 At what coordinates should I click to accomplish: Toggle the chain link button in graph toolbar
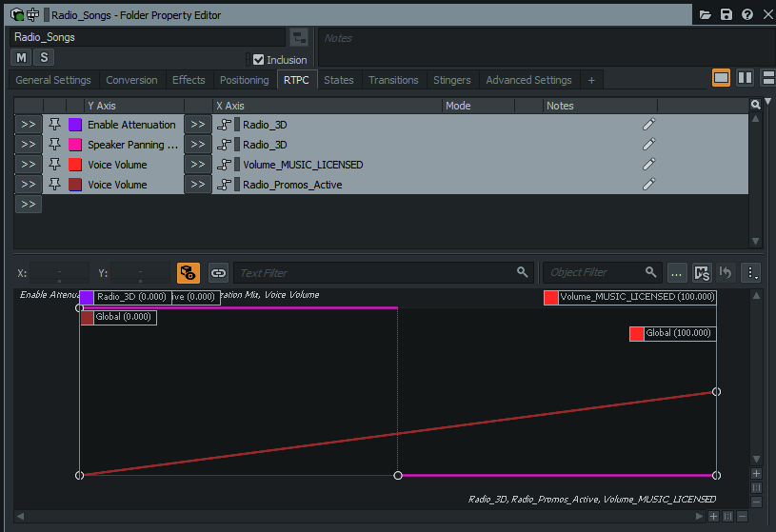(x=218, y=273)
